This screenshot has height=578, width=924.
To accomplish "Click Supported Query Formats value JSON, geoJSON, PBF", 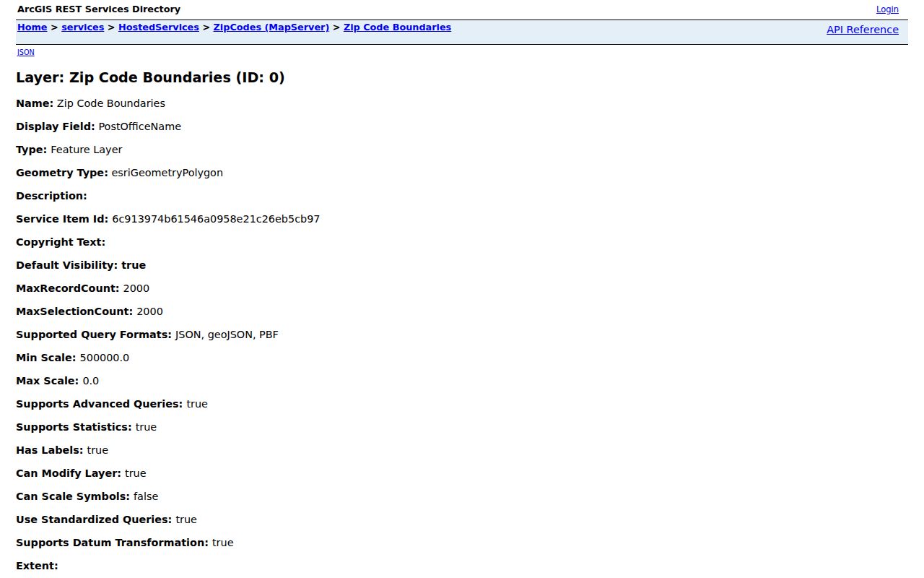I will pos(227,335).
